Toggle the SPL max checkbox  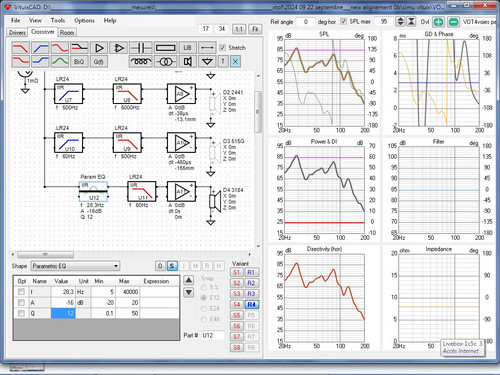pyautogui.click(x=344, y=21)
